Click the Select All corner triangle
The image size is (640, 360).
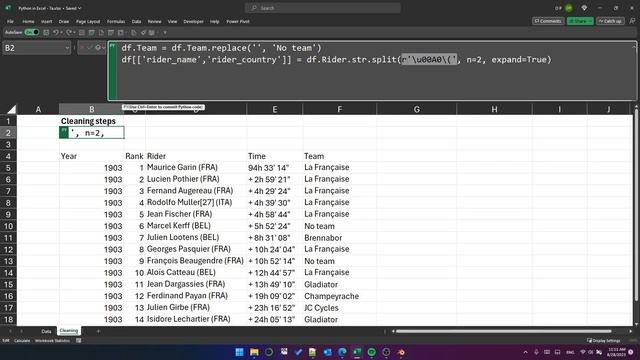click(11, 109)
